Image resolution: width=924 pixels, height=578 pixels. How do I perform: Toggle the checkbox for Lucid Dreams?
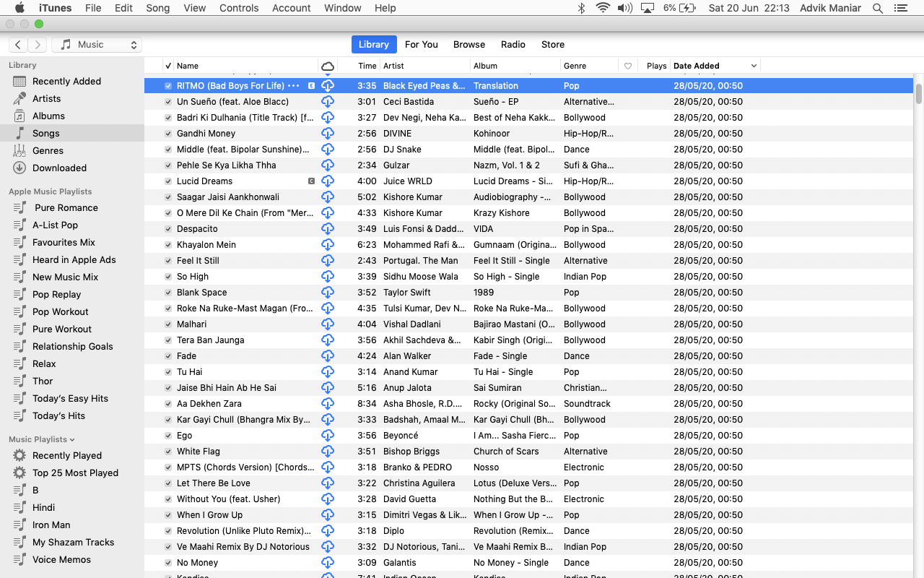tap(168, 181)
